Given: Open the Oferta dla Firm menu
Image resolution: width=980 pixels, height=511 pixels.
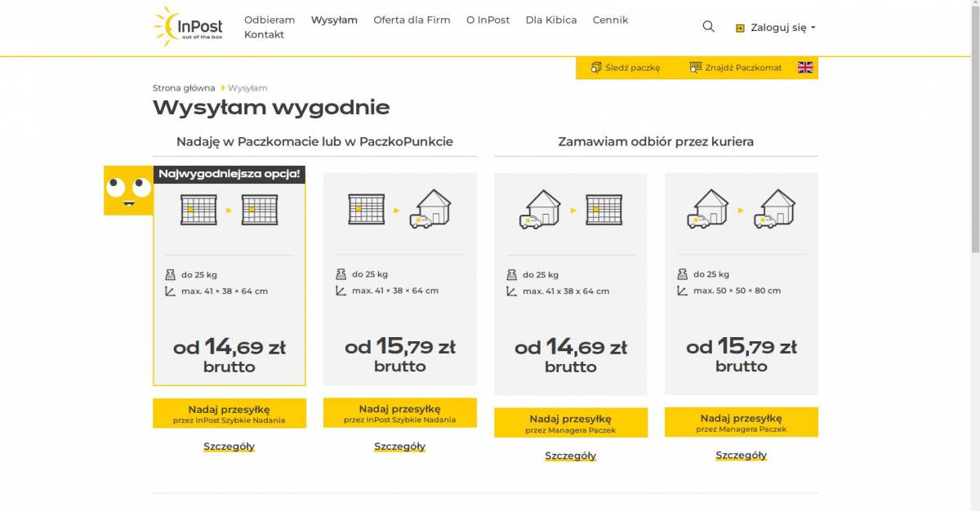Looking at the screenshot, I should 412,20.
